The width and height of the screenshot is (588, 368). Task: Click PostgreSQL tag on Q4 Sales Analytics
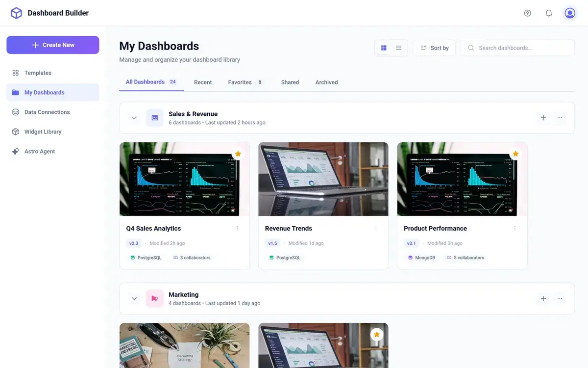(x=146, y=258)
